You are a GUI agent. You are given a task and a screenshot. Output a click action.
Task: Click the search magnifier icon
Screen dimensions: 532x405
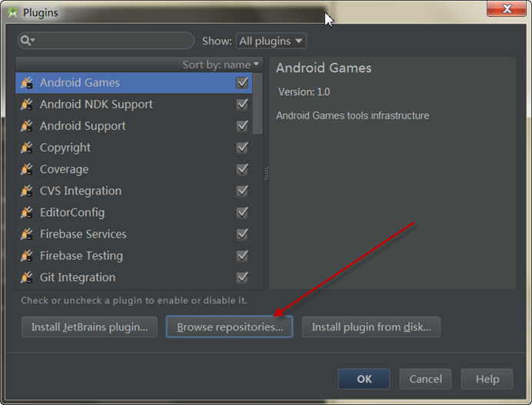pos(27,41)
